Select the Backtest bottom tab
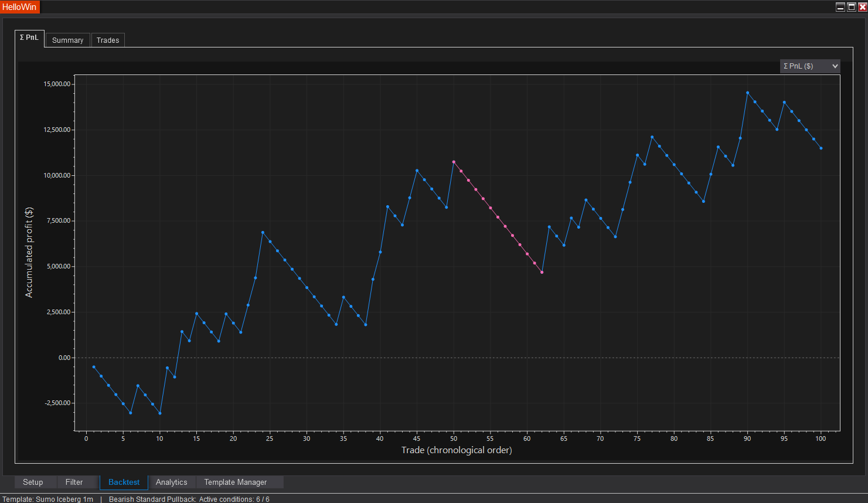The height and width of the screenshot is (503, 868). (x=124, y=482)
